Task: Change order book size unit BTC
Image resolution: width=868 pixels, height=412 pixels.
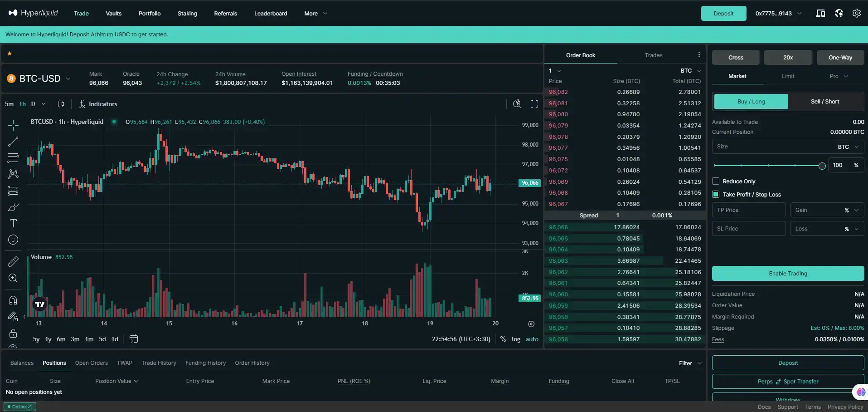Action: [x=691, y=70]
